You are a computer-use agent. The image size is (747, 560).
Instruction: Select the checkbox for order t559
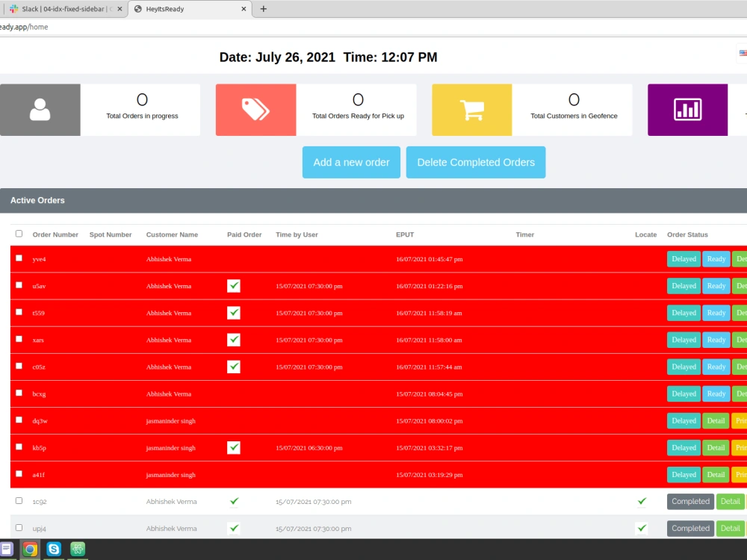19,312
